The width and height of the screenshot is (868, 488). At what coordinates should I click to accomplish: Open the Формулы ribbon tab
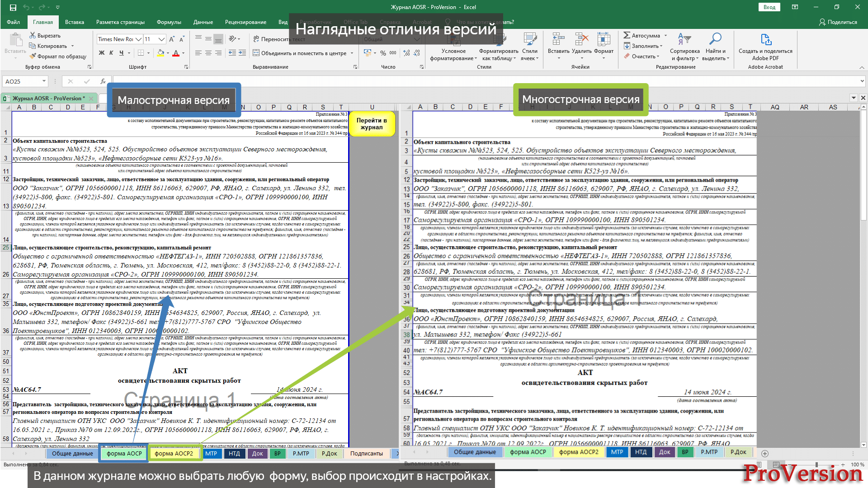169,22
